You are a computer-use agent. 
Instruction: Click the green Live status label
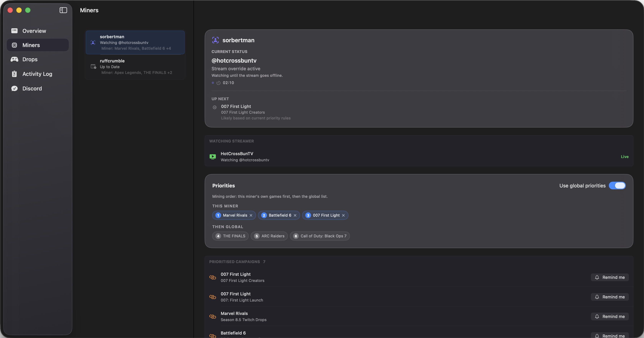point(624,157)
